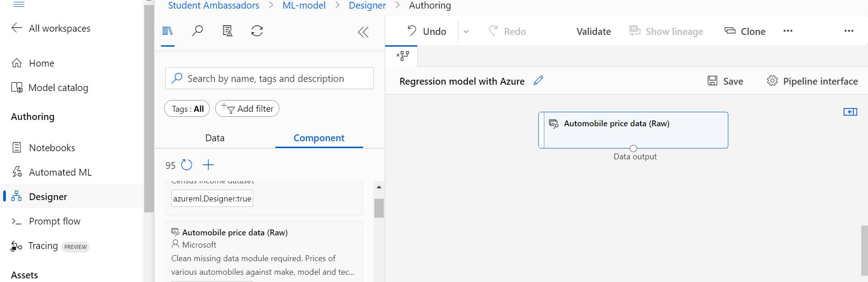Expand the right side panel
868x282 pixels.
click(x=850, y=112)
